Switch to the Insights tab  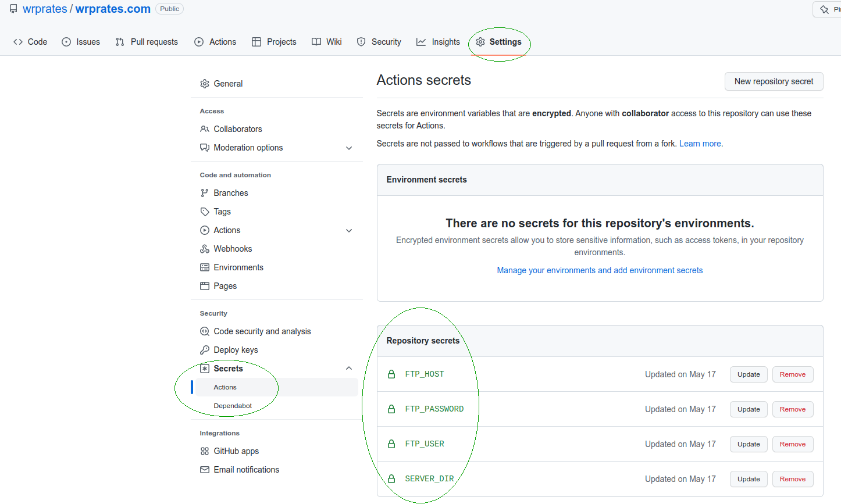pyautogui.click(x=439, y=42)
